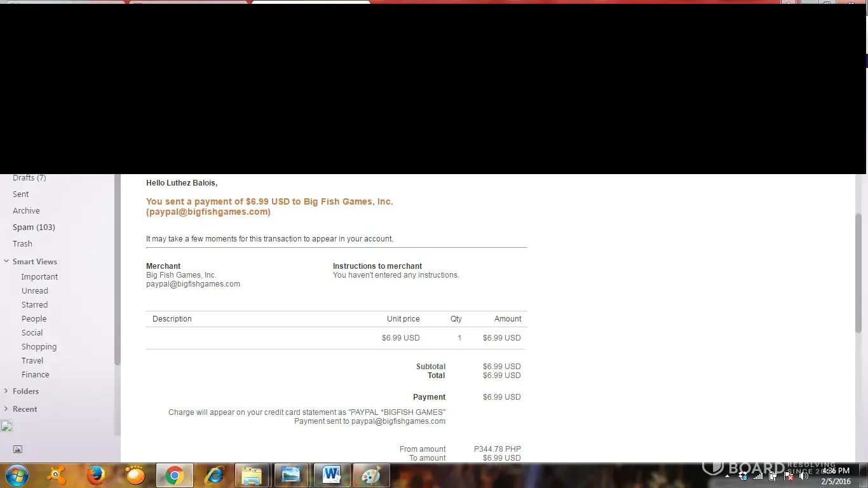Open the network signal tray icon

pyautogui.click(x=758, y=476)
